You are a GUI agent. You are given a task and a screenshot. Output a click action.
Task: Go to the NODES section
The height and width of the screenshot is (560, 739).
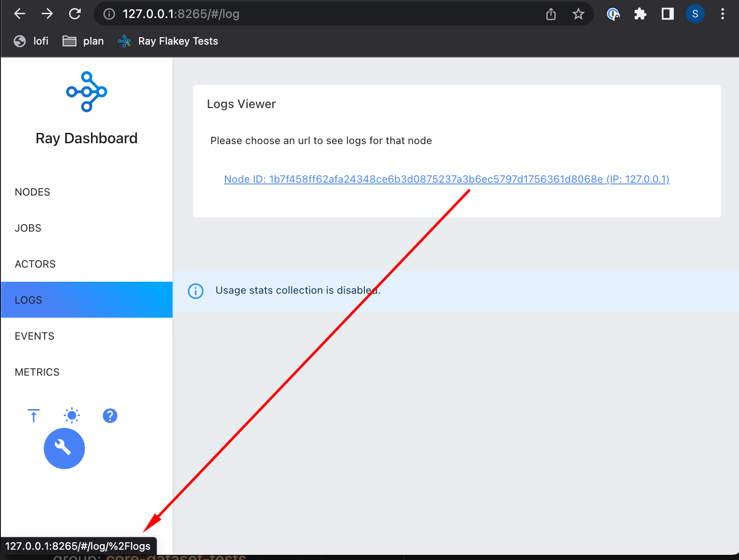(x=87, y=192)
